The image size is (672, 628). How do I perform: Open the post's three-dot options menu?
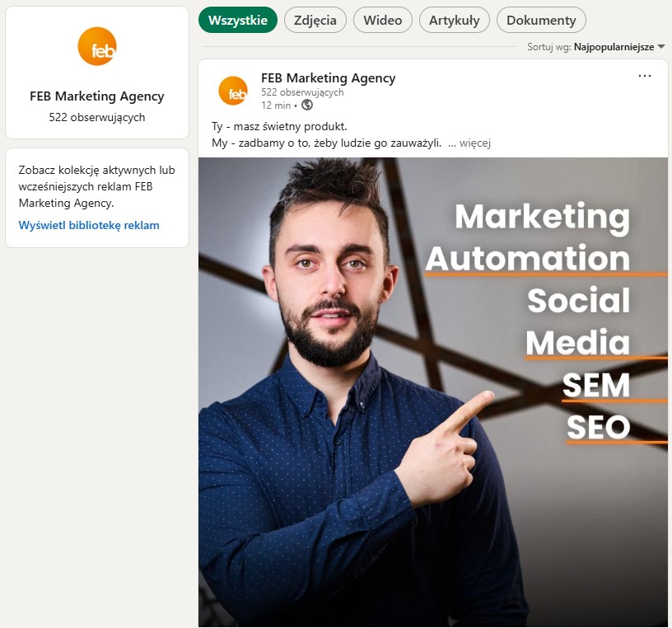(x=645, y=76)
